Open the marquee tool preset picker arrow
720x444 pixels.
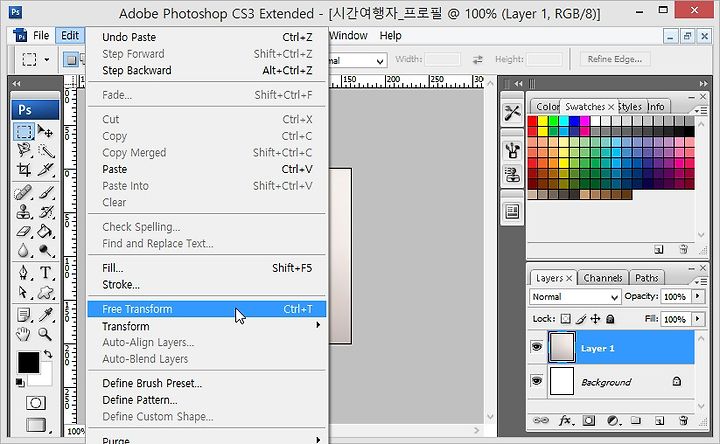click(x=47, y=60)
